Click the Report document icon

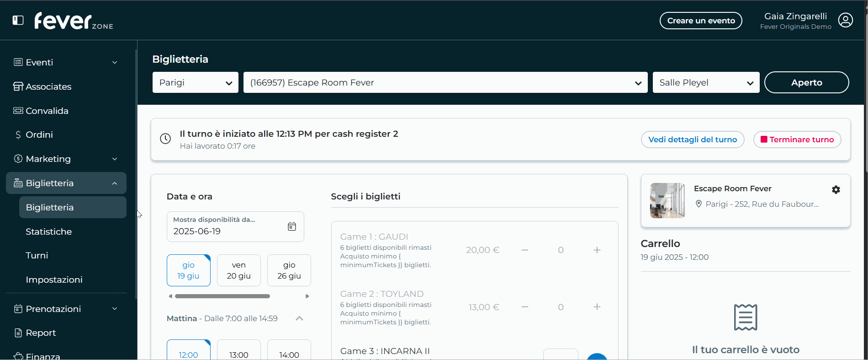click(x=18, y=333)
